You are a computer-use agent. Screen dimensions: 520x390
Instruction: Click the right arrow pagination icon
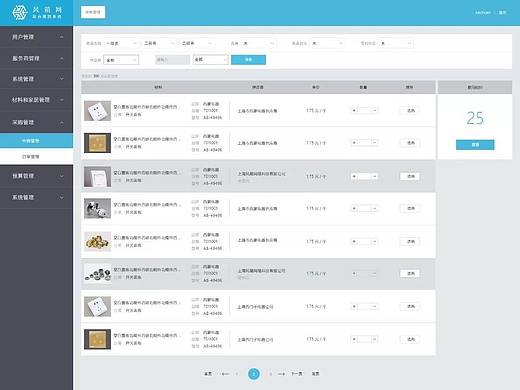click(x=281, y=374)
